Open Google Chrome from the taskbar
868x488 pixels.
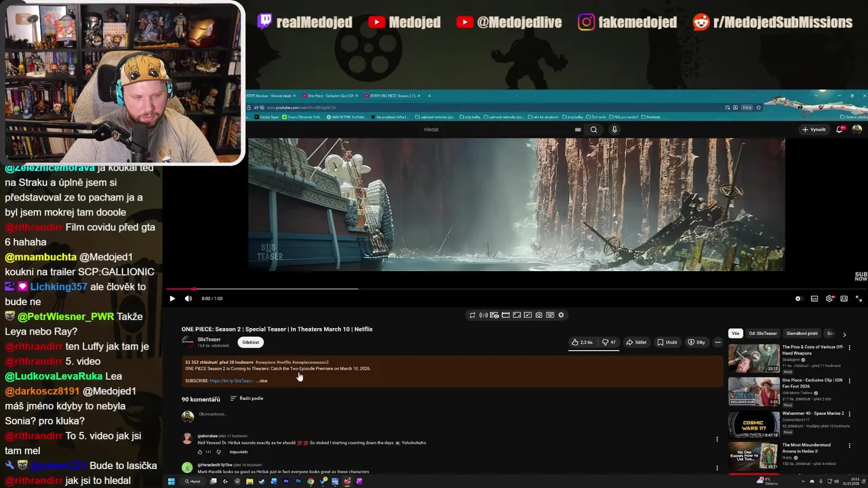coord(311,481)
